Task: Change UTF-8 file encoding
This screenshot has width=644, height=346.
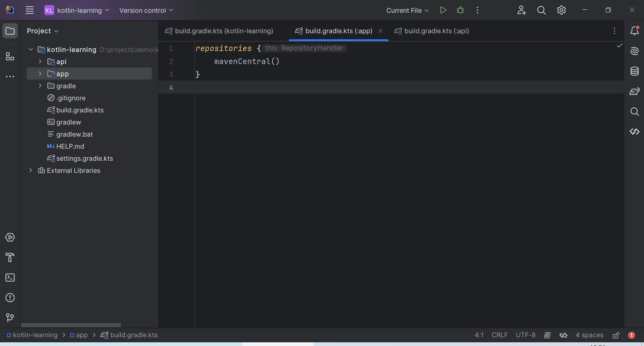Action: click(526, 335)
